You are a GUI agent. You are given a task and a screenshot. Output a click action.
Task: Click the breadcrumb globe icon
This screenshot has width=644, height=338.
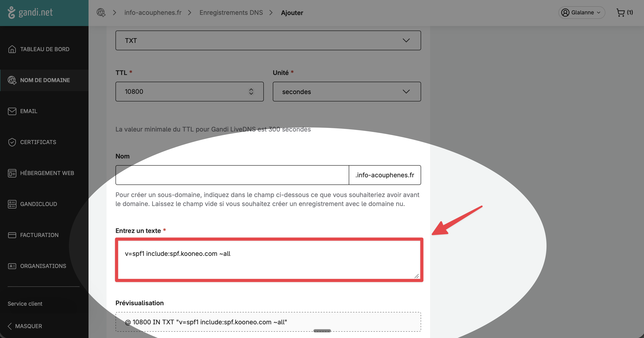101,13
